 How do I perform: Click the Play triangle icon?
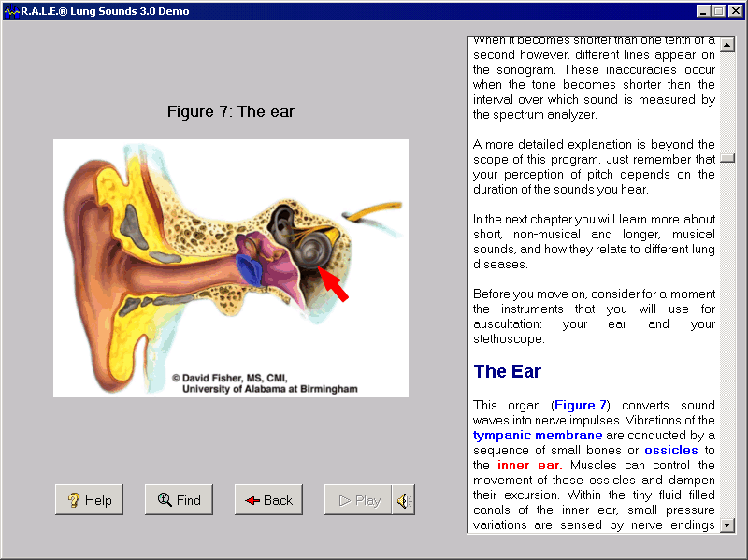(344, 499)
